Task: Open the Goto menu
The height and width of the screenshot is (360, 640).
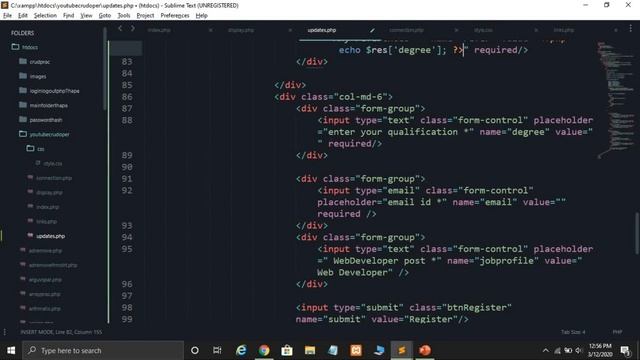Action: [x=104, y=16]
